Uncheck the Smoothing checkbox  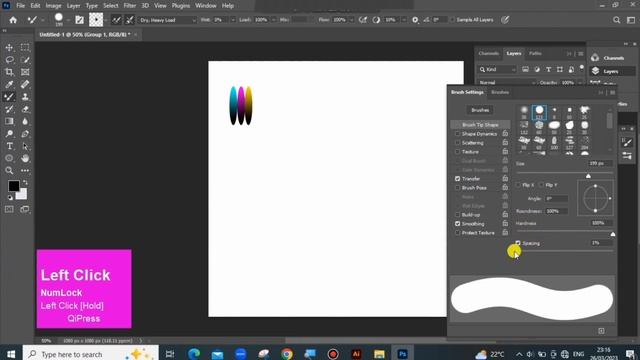[x=457, y=224]
